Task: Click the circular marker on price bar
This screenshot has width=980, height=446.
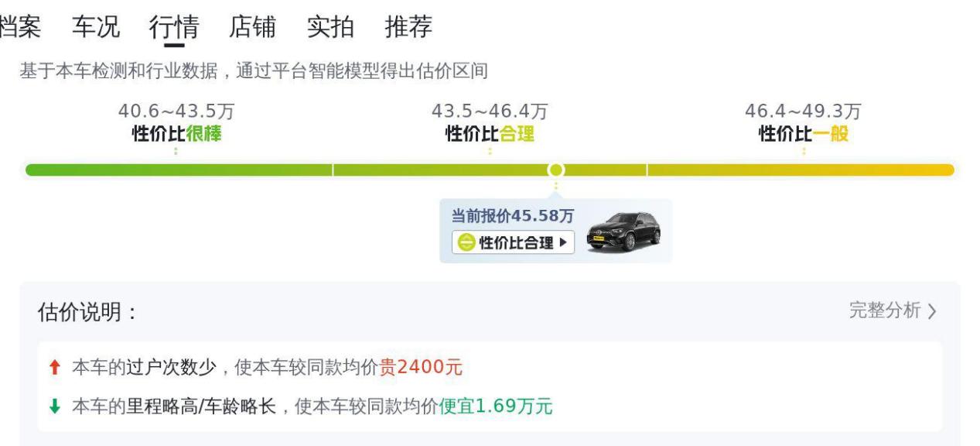Action: coord(555,170)
